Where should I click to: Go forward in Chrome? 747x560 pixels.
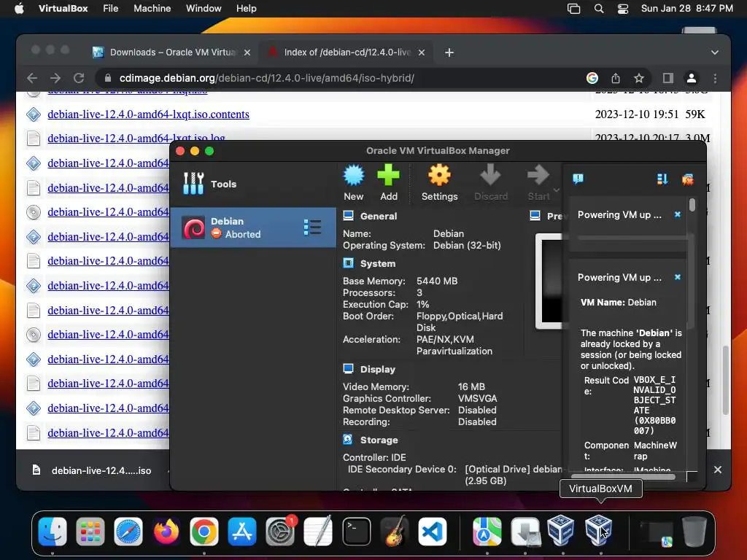point(55,78)
